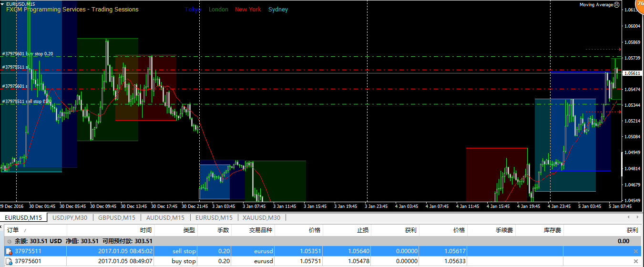Click the Moving Average expert advisor face icon

point(616,5)
